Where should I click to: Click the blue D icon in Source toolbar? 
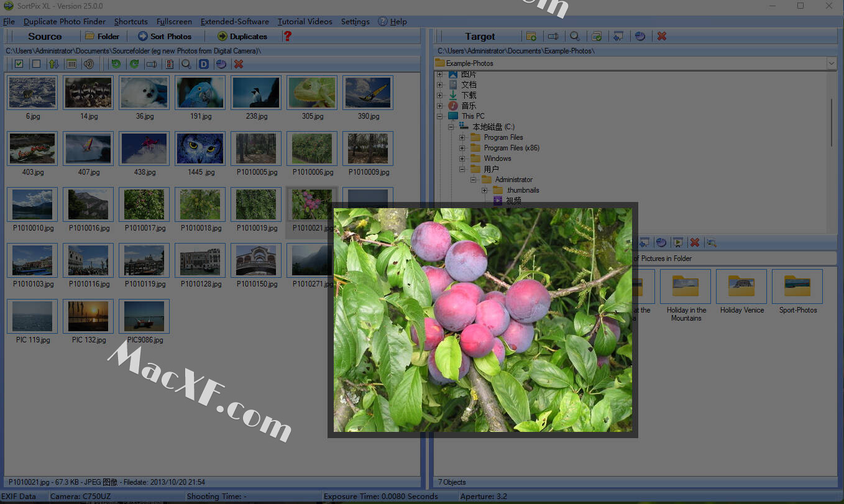[x=203, y=64]
